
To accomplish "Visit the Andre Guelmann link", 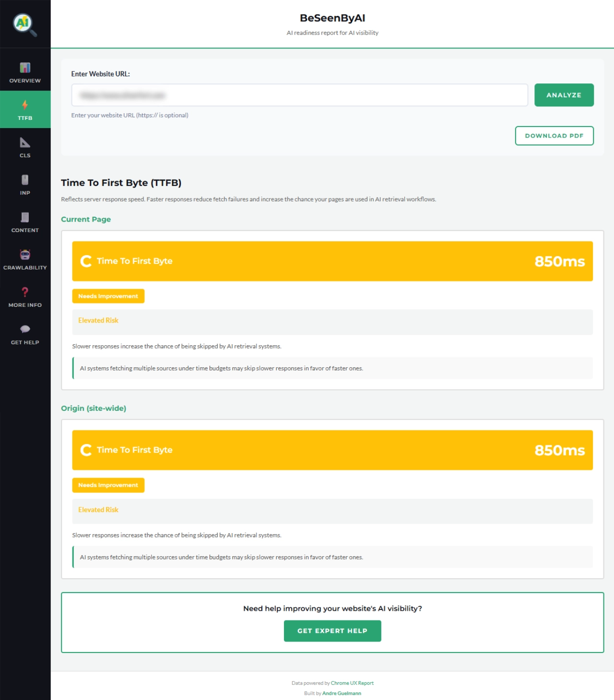I will tap(342, 693).
